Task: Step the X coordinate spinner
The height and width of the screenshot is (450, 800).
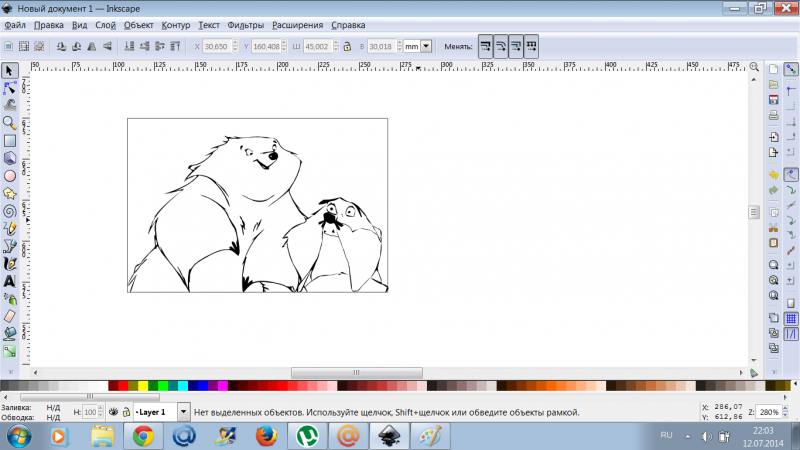Action: (235, 46)
